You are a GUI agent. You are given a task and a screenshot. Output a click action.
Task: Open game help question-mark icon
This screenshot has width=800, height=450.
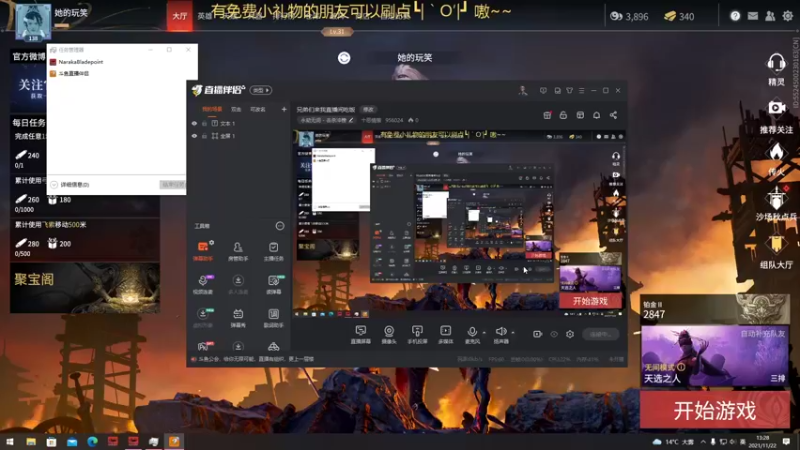(x=735, y=16)
